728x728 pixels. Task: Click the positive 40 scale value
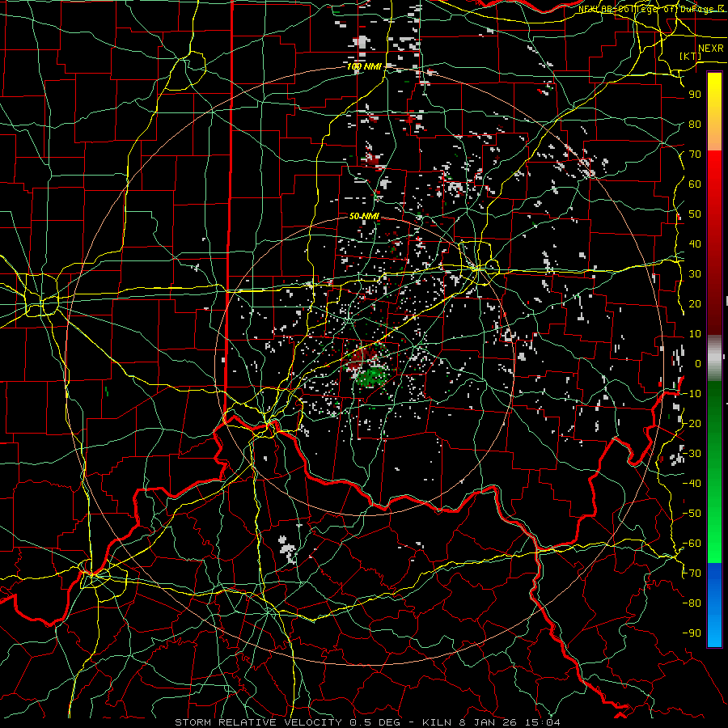click(695, 243)
